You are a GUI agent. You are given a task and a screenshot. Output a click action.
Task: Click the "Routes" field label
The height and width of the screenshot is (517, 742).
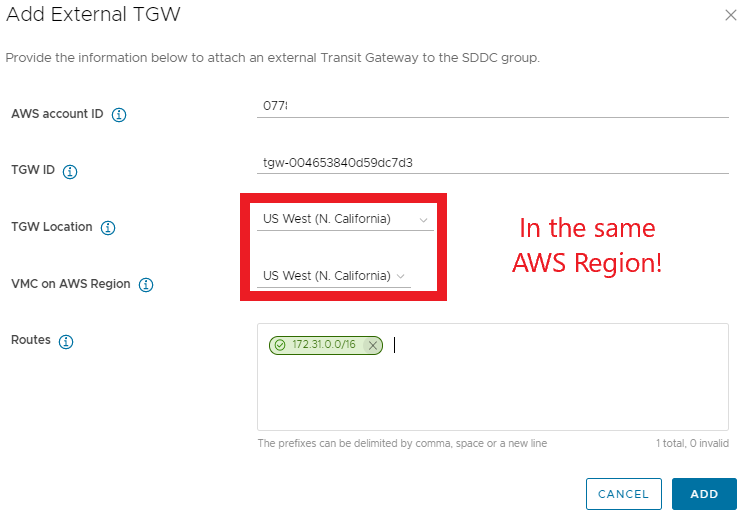coord(30,341)
